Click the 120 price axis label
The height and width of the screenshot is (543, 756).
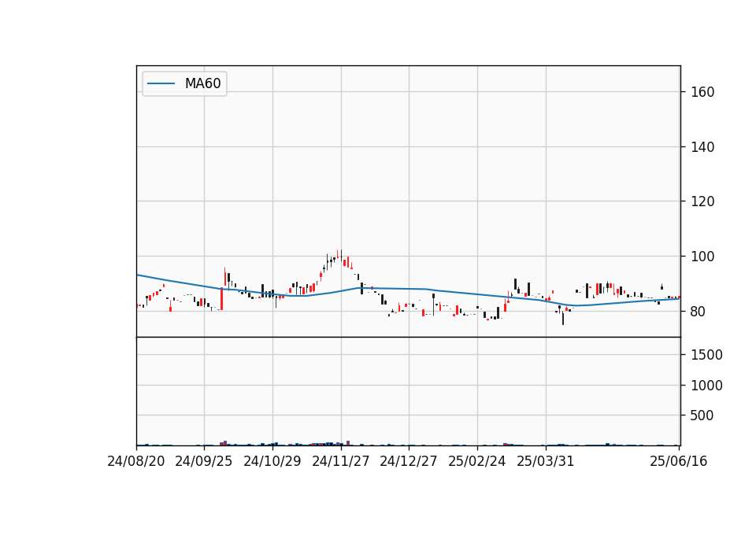click(702, 201)
